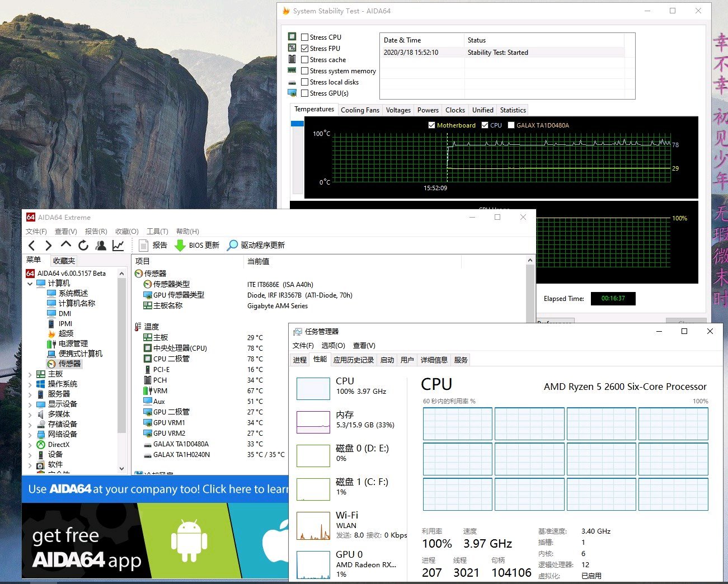Toggle CPU temperature graph checkbox
This screenshot has width=728, height=584.
(485, 125)
